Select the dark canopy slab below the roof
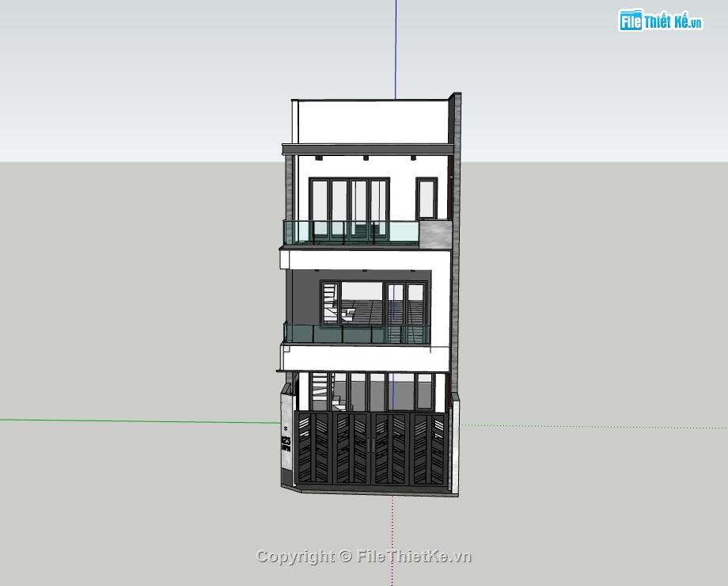The width and height of the screenshot is (728, 586). pyautogui.click(x=367, y=149)
